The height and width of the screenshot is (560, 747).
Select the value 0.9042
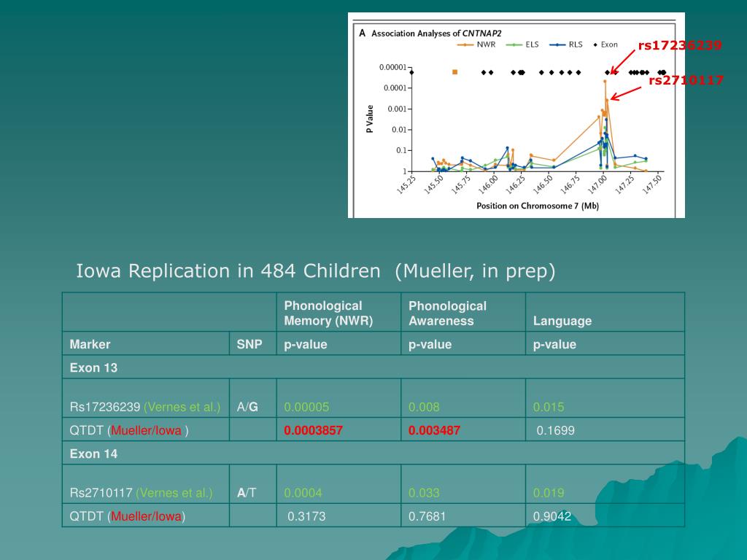click(x=552, y=516)
